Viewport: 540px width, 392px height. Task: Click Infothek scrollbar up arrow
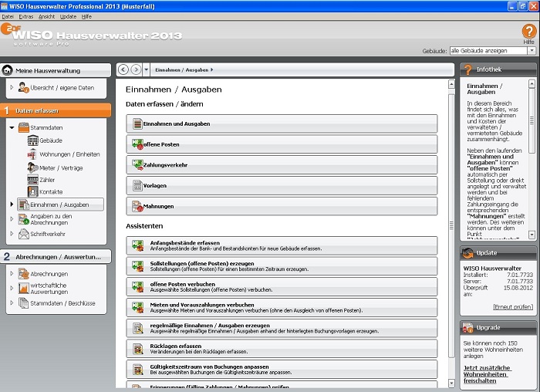point(532,83)
